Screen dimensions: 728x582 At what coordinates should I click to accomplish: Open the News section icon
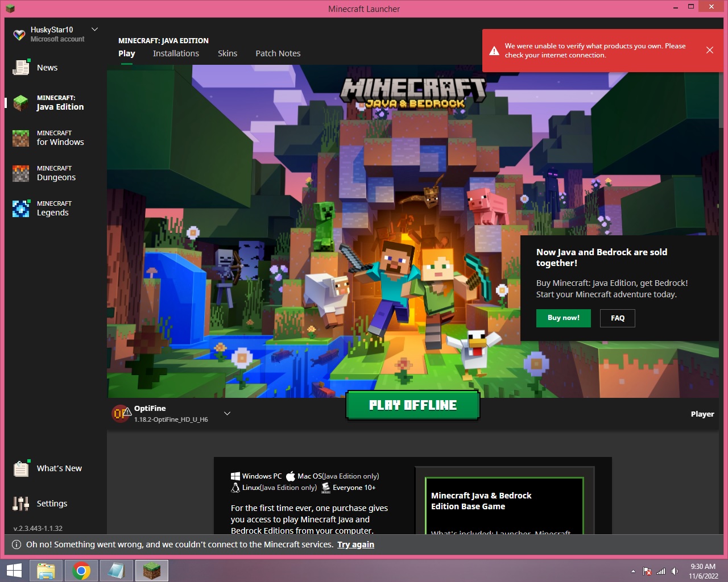pyautogui.click(x=21, y=68)
